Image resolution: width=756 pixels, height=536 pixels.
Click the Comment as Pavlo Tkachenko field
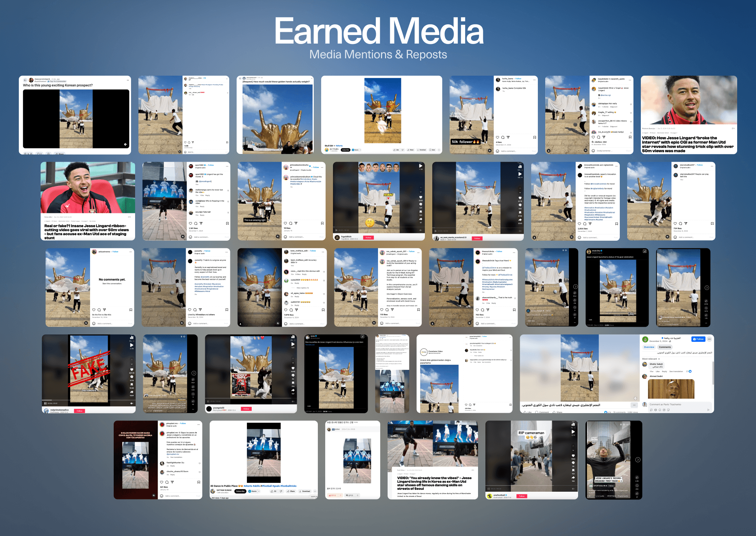pos(677,405)
